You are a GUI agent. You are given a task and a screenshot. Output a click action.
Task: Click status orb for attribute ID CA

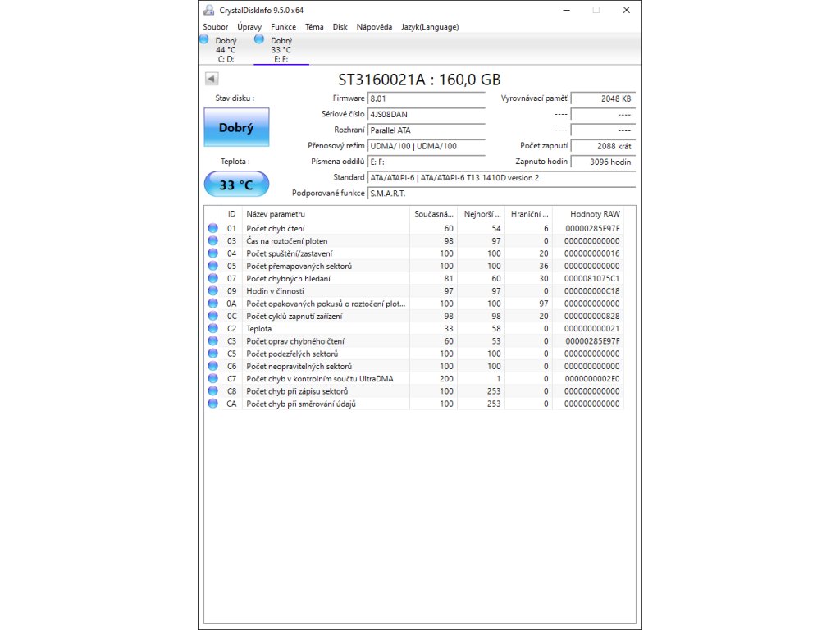point(212,404)
